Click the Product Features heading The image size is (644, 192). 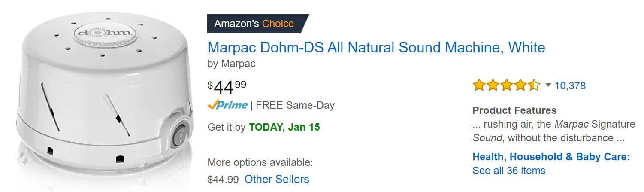coord(514,110)
